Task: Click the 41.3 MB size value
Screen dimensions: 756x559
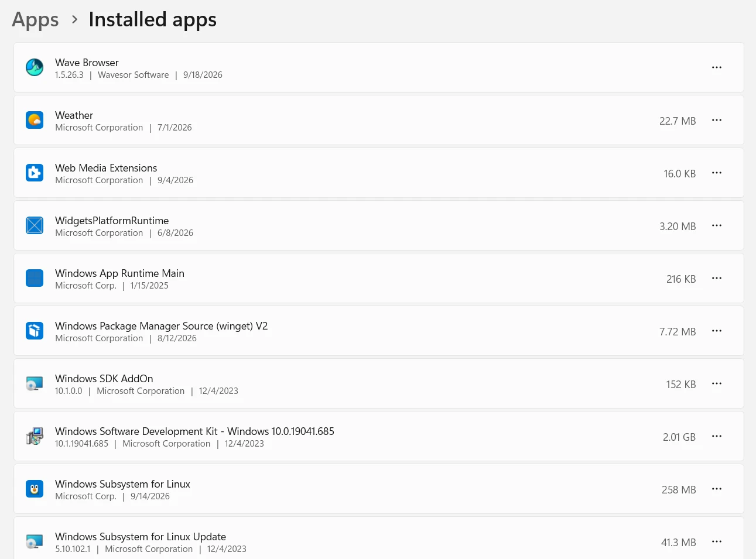Action: coord(679,543)
